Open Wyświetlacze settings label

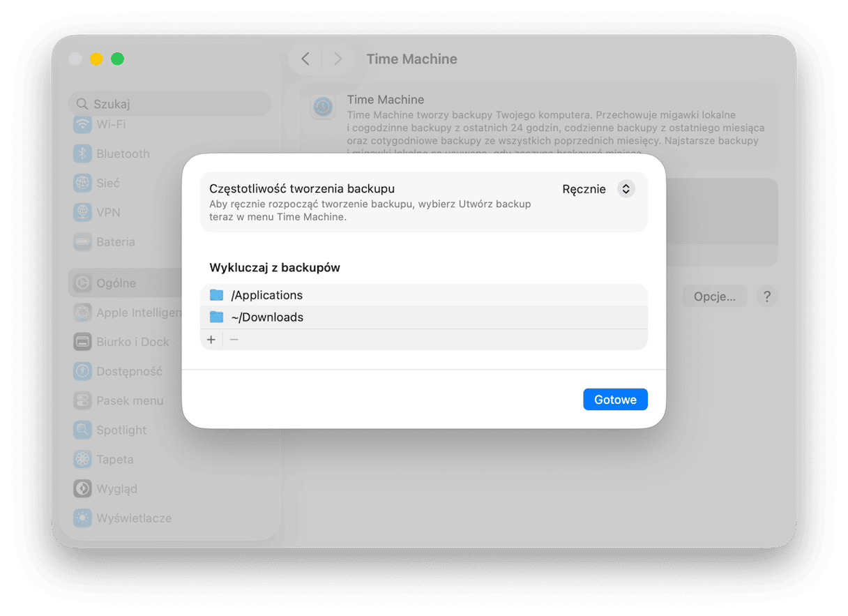[134, 518]
